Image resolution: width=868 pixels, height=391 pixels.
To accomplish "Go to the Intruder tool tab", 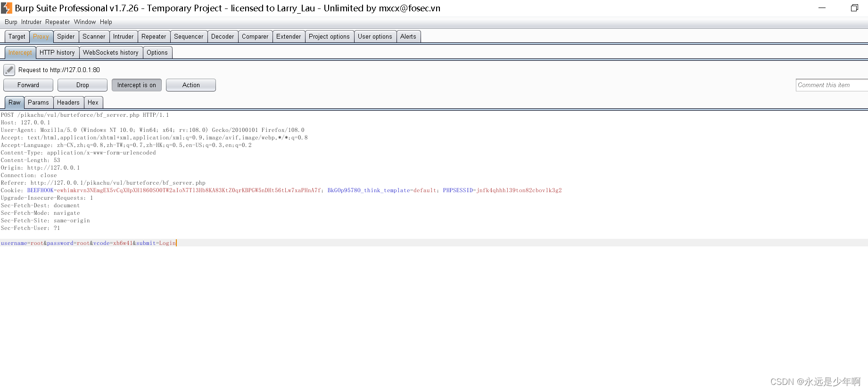I will click(x=124, y=37).
